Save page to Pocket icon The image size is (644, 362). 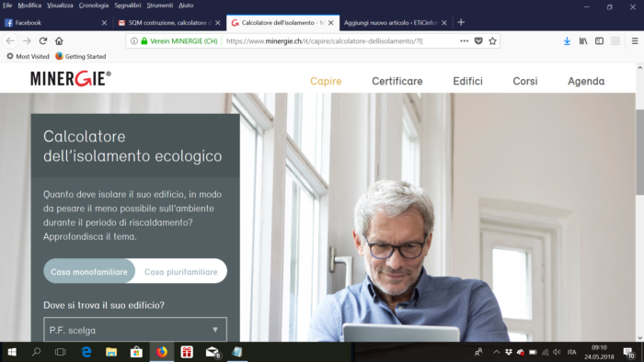[x=478, y=41]
